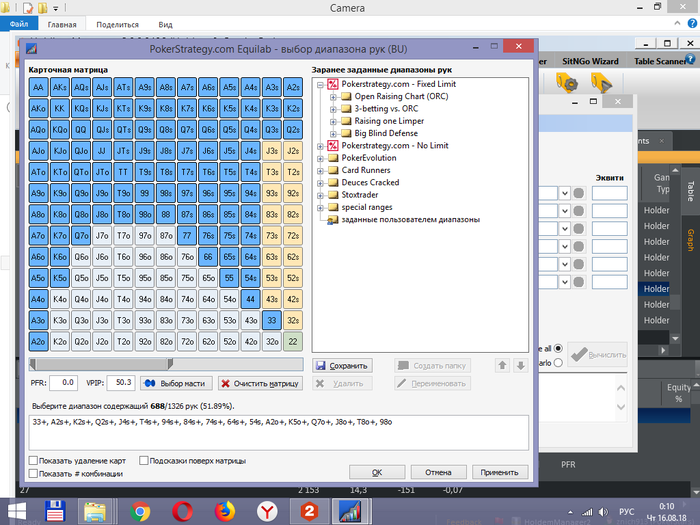Screen dimensions: 700x525
Task: Click the Windows Start button
Action: 17,512
